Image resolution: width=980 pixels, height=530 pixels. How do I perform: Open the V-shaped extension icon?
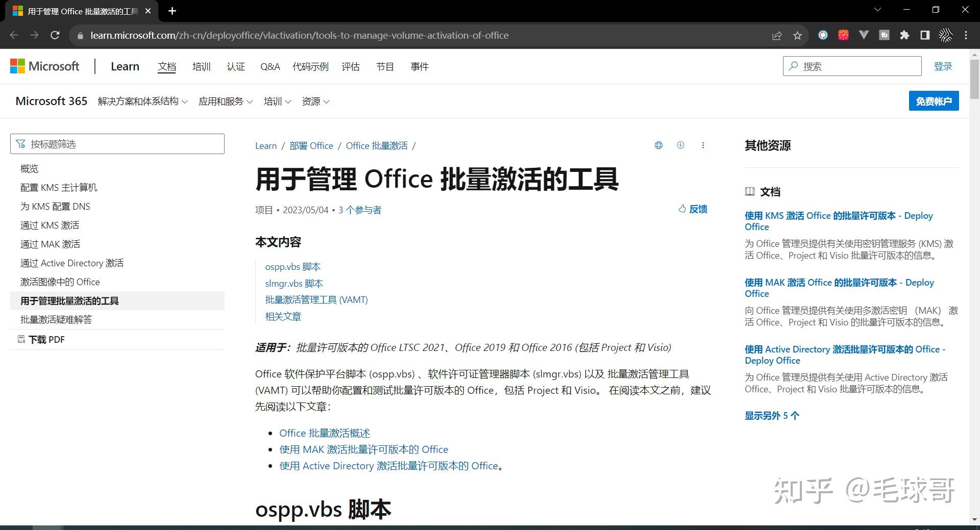(864, 35)
